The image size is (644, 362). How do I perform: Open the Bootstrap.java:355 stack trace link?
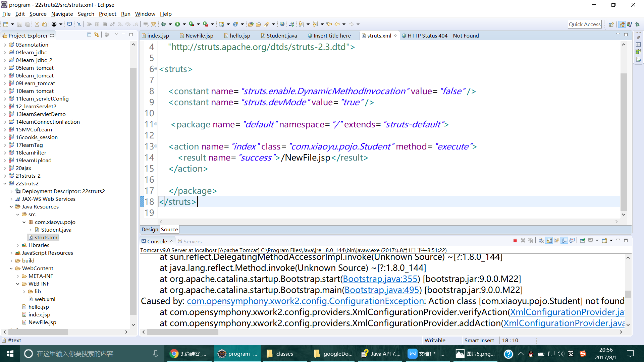coord(380,279)
